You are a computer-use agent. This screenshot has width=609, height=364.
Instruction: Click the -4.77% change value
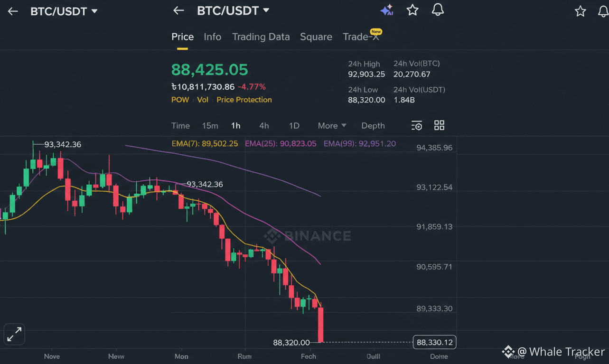pyautogui.click(x=252, y=87)
